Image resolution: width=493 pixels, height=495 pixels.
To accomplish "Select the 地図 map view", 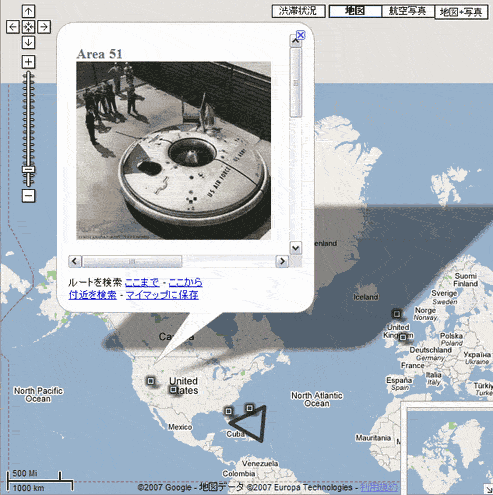I will pos(355,11).
